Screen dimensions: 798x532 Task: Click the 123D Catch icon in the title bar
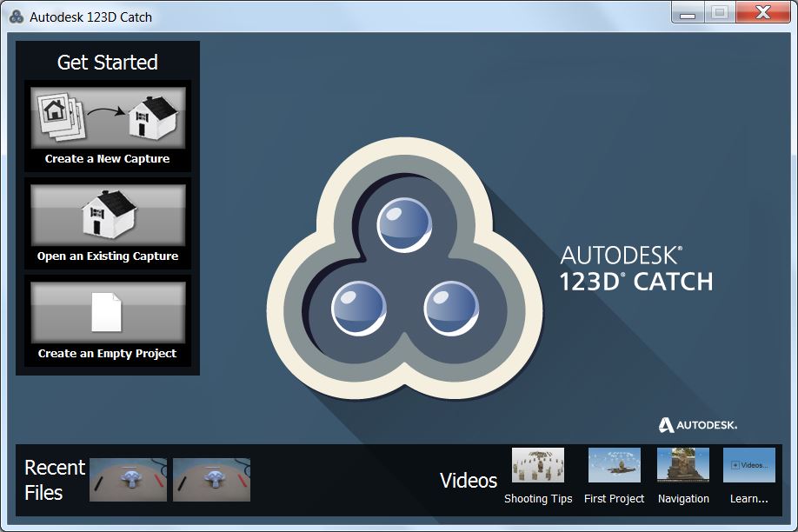pos(17,17)
